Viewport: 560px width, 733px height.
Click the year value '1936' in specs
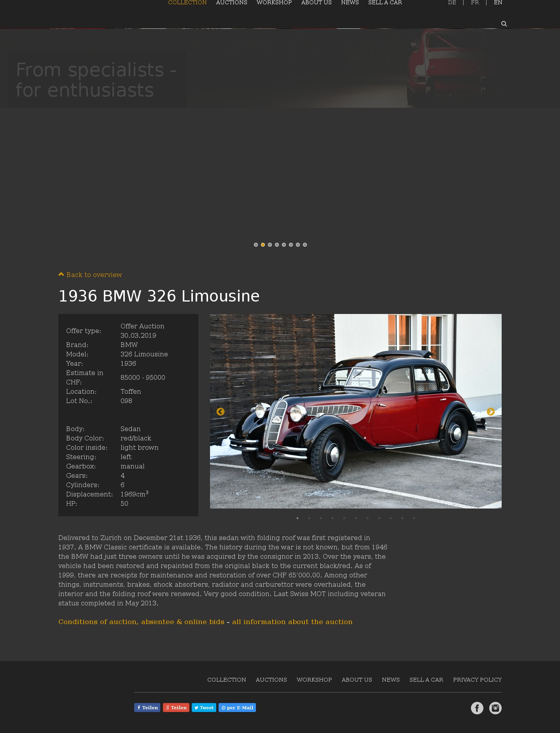pos(128,363)
